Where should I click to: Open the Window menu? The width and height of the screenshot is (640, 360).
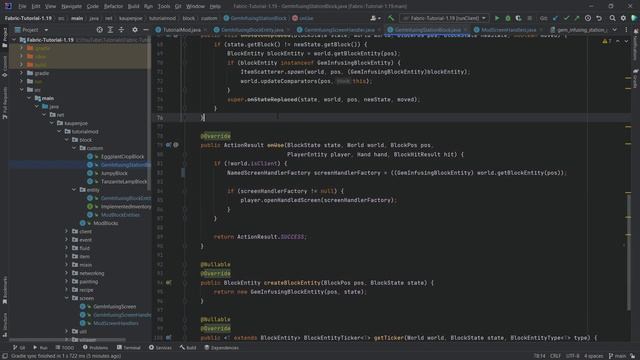[195, 6]
